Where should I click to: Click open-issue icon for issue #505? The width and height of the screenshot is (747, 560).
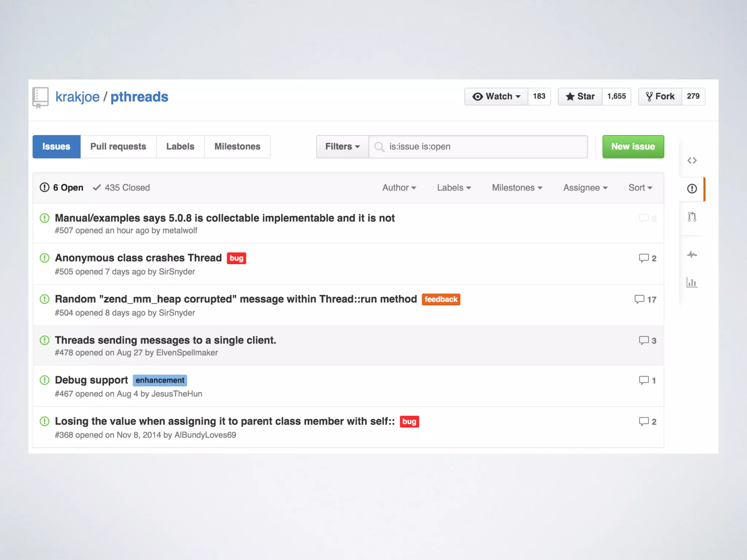tap(44, 258)
